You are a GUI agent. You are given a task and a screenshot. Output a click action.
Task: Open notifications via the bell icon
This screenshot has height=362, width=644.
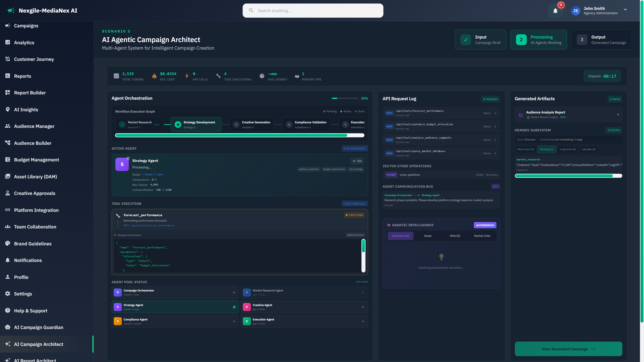pos(555,11)
